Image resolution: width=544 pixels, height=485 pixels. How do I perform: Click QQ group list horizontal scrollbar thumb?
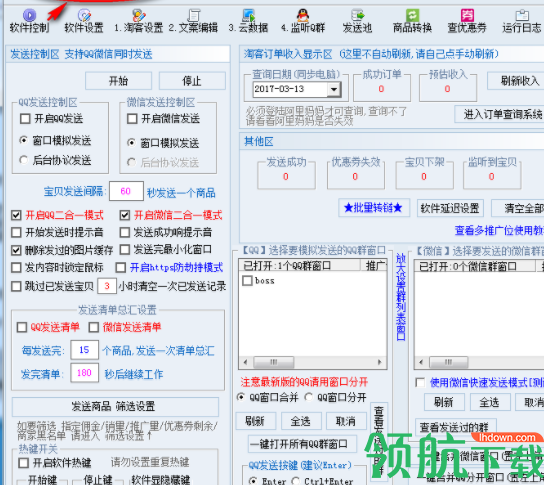tap(274, 362)
